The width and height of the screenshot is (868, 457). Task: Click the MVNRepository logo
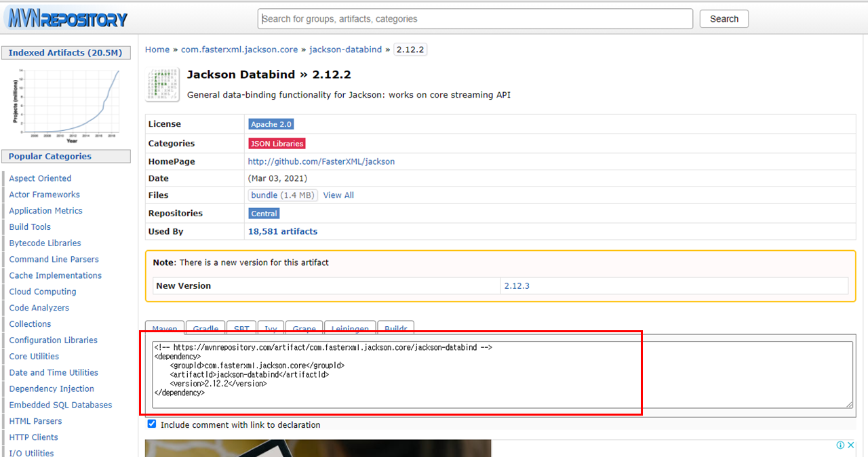68,18
